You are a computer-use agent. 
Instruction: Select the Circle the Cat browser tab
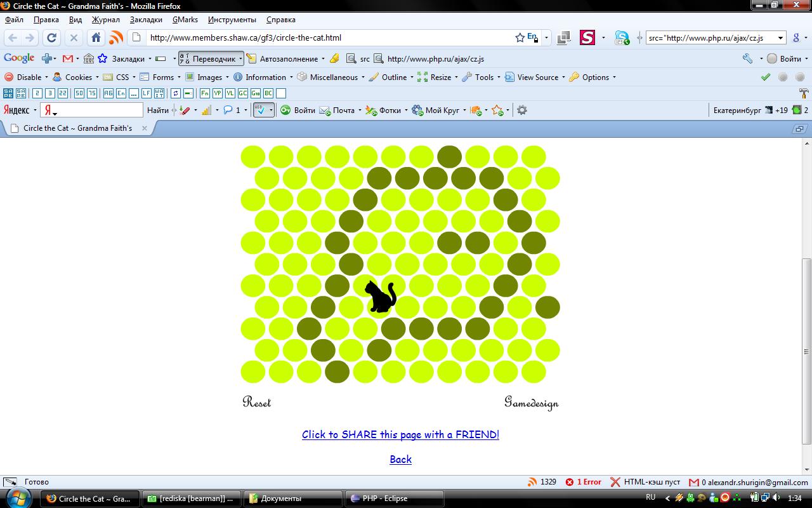(x=77, y=128)
